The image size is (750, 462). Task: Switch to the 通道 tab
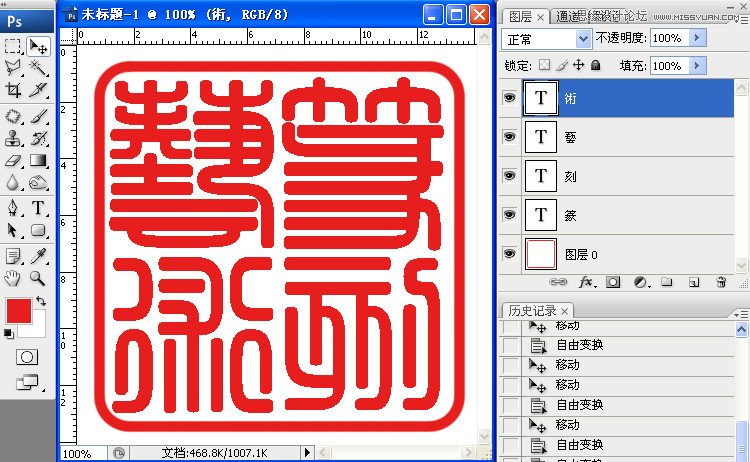coord(567,17)
